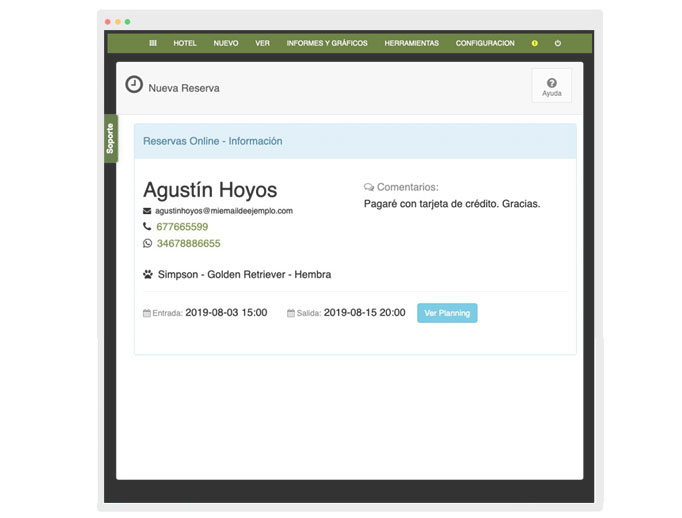The image size is (682, 518).
Task: Click the WhatsApp icon beside 34678886655
Action: coord(148,243)
